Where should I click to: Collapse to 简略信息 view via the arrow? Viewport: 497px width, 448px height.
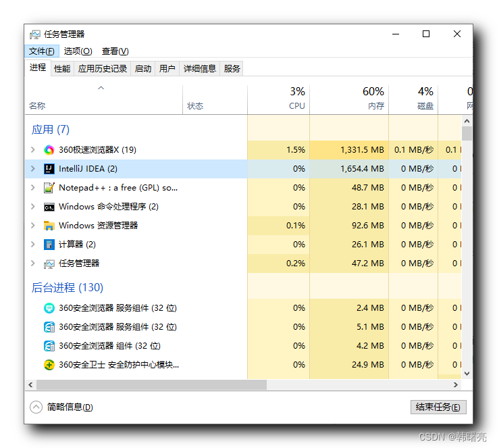coord(36,407)
